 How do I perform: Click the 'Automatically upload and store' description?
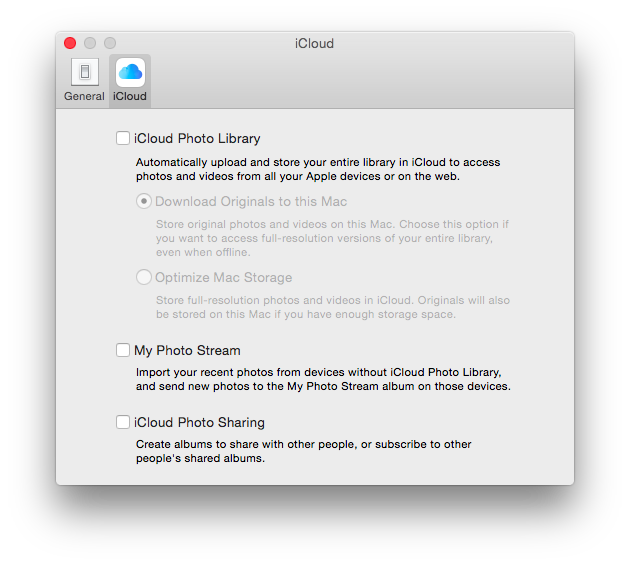318,169
